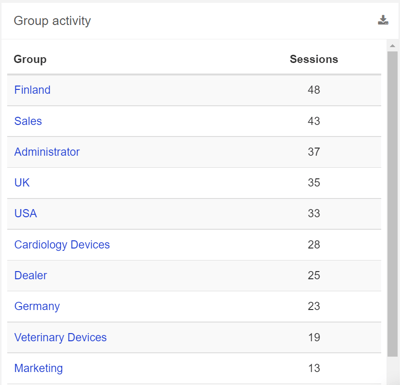Open the Sales group link
The image size is (400, 385).
[28, 121]
